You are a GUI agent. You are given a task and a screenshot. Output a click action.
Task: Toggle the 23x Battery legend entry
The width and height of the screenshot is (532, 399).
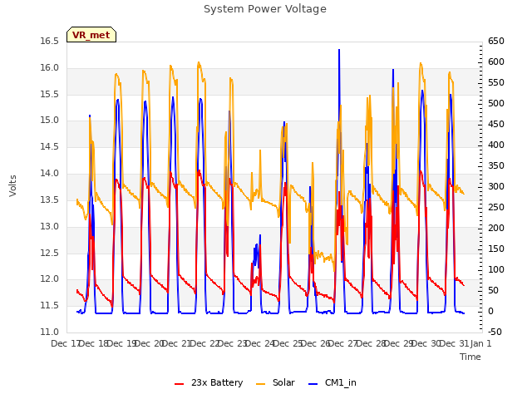209,382
